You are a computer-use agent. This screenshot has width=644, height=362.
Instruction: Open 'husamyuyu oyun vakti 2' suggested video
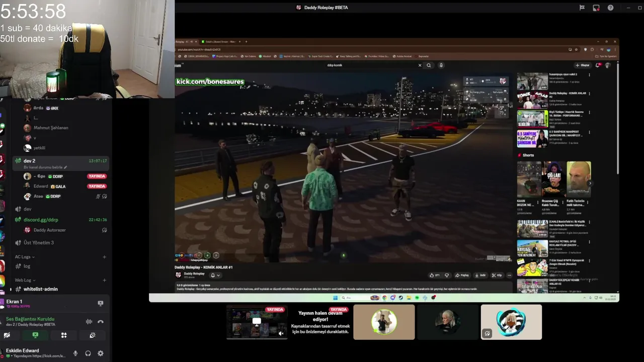click(x=532, y=81)
